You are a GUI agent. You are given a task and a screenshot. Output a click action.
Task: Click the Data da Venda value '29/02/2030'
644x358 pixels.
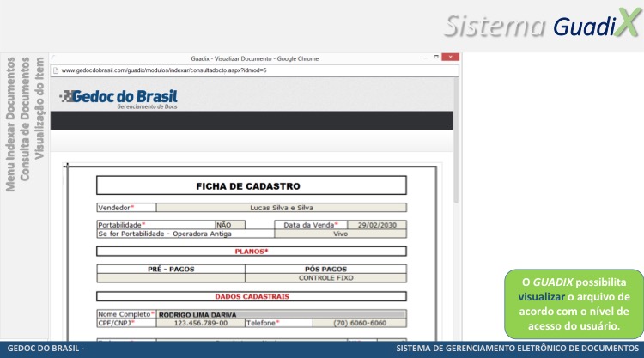pos(377,225)
